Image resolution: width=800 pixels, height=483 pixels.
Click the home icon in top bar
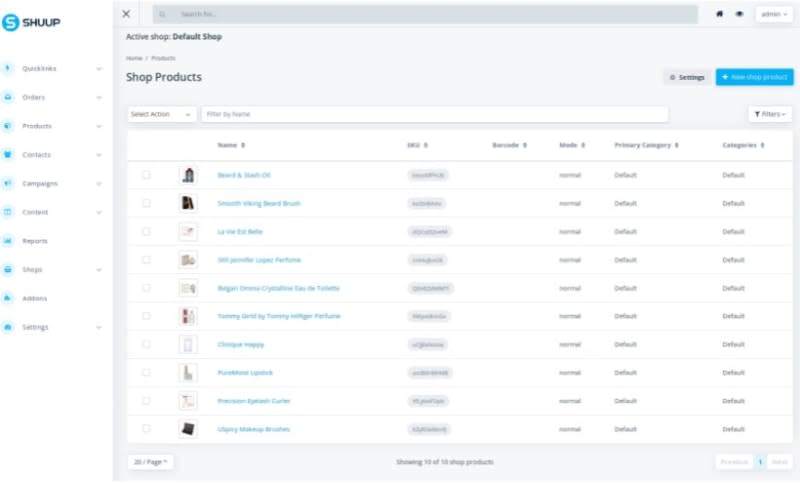pos(719,14)
